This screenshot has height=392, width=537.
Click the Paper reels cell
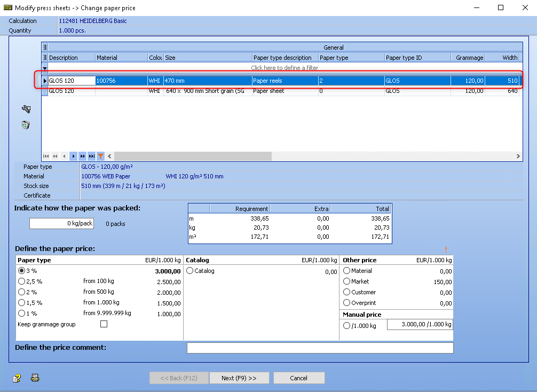(x=285, y=81)
